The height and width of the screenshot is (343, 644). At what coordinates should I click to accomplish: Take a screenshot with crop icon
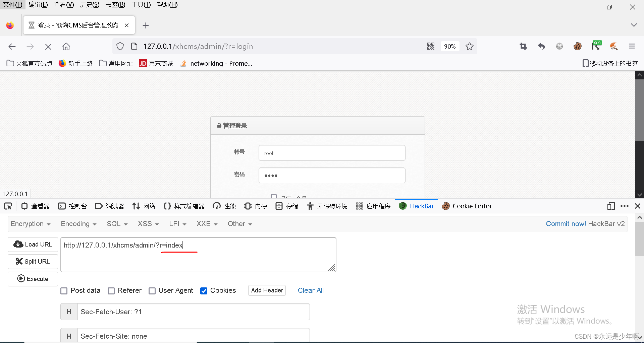(x=523, y=46)
